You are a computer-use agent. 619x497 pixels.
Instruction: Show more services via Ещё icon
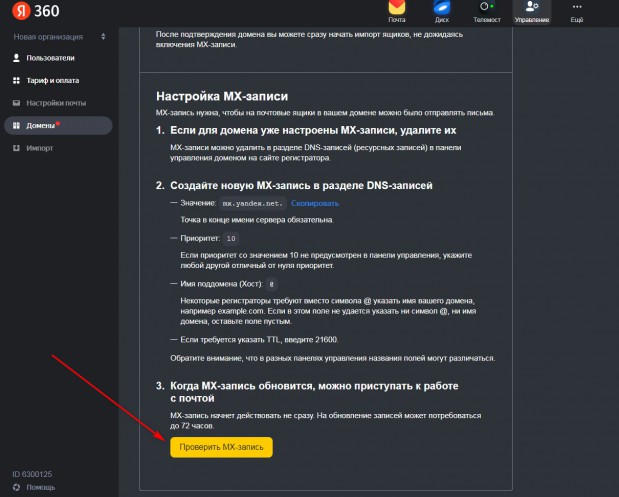[x=576, y=10]
